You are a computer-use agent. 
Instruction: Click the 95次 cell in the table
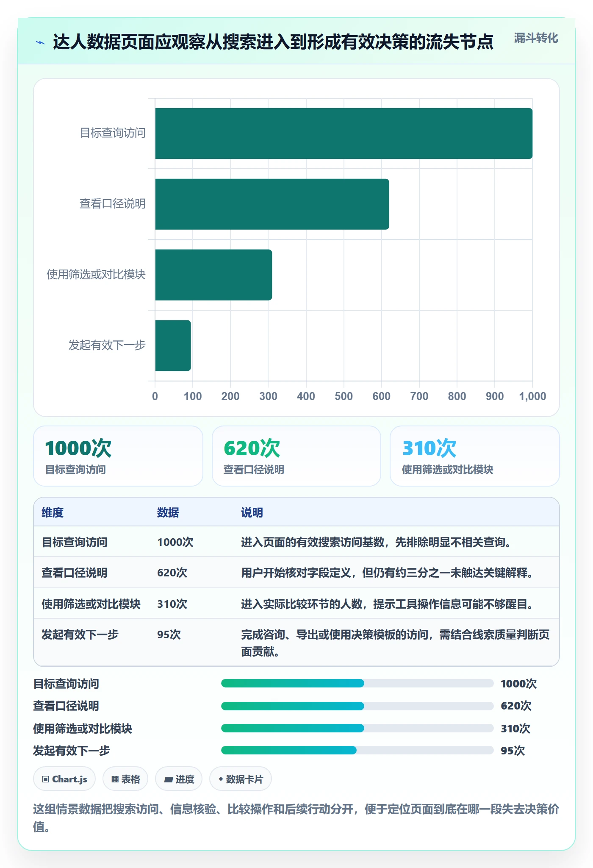click(x=169, y=634)
